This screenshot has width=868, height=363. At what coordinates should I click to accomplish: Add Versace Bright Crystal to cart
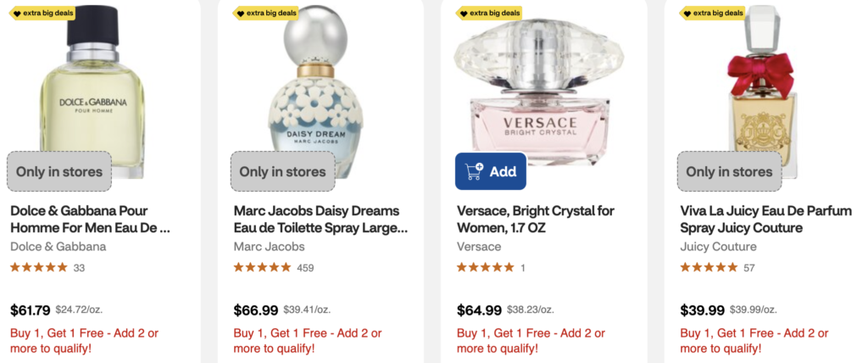coord(491,171)
